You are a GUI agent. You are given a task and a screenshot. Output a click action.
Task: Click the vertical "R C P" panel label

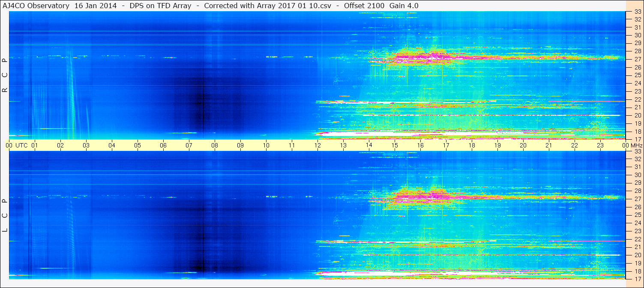point(5,75)
